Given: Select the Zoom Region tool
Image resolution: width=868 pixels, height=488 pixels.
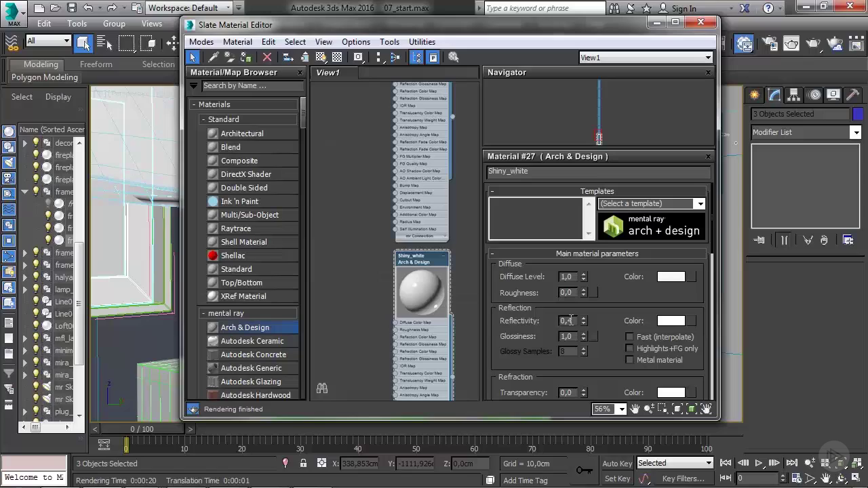Looking at the screenshot, I should [x=663, y=409].
